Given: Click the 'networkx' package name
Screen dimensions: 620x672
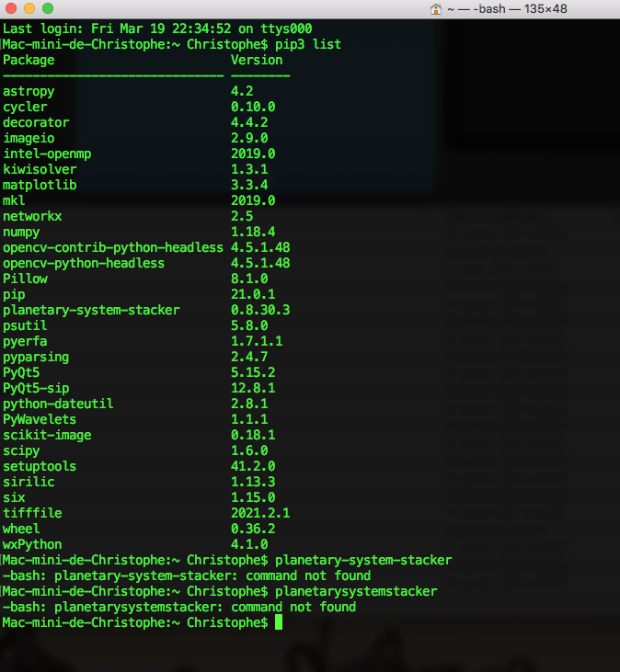Looking at the screenshot, I should pos(32,216).
